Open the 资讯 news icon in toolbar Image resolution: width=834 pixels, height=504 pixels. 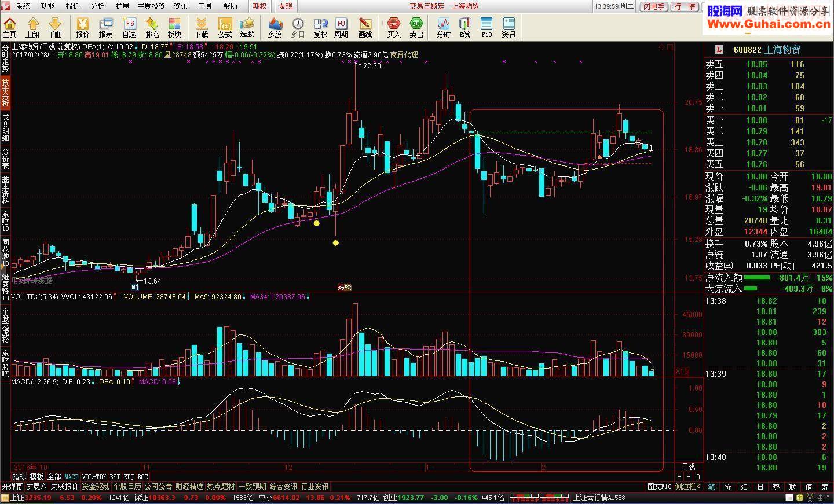509,27
